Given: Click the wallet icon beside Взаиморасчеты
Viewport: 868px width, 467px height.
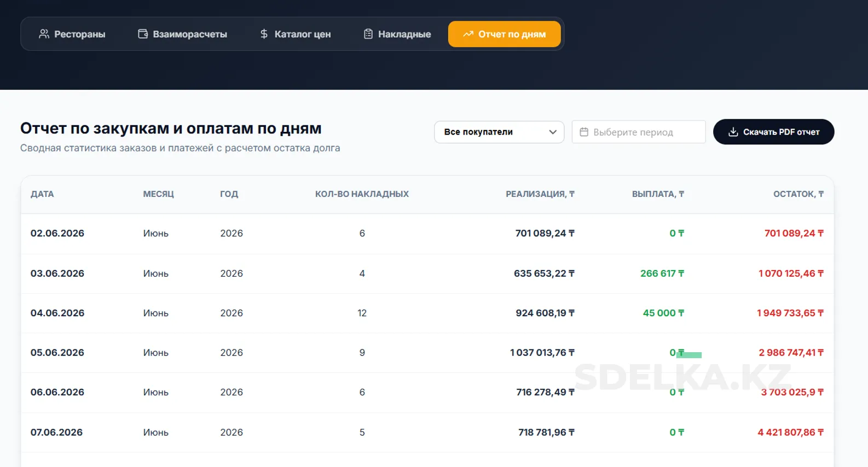Looking at the screenshot, I should [x=143, y=34].
